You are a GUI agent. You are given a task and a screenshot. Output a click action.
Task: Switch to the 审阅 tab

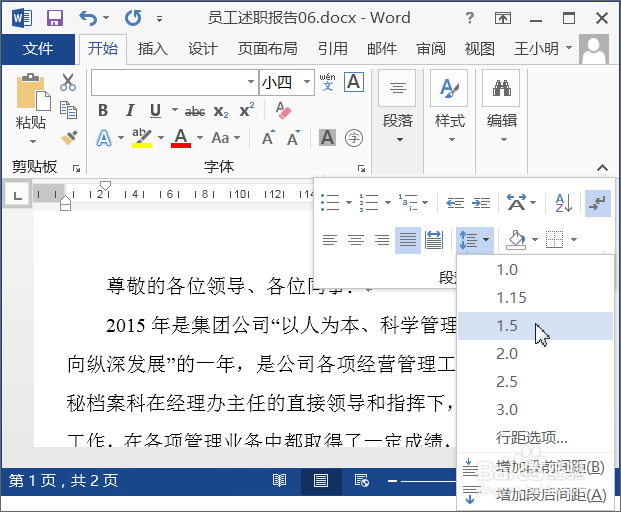(x=431, y=49)
